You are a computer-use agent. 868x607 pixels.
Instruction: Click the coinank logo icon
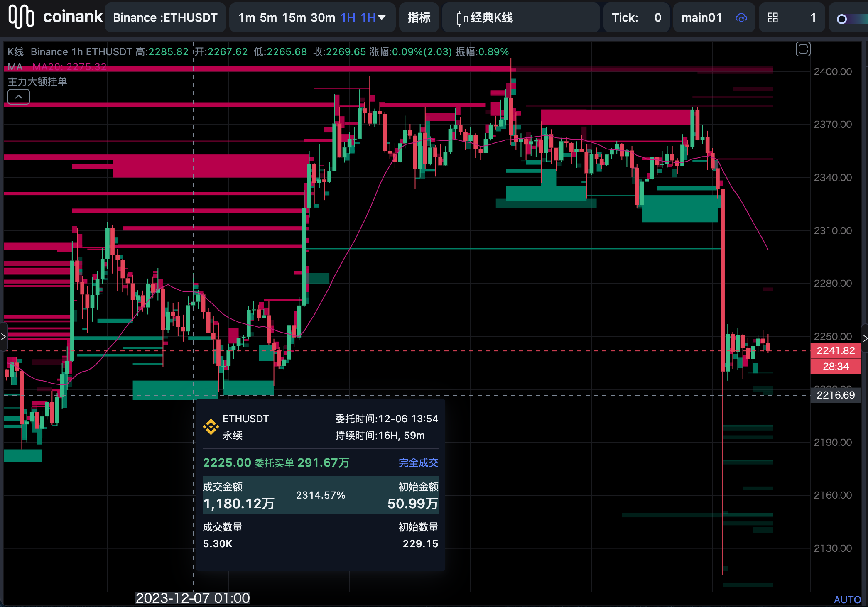(x=21, y=17)
